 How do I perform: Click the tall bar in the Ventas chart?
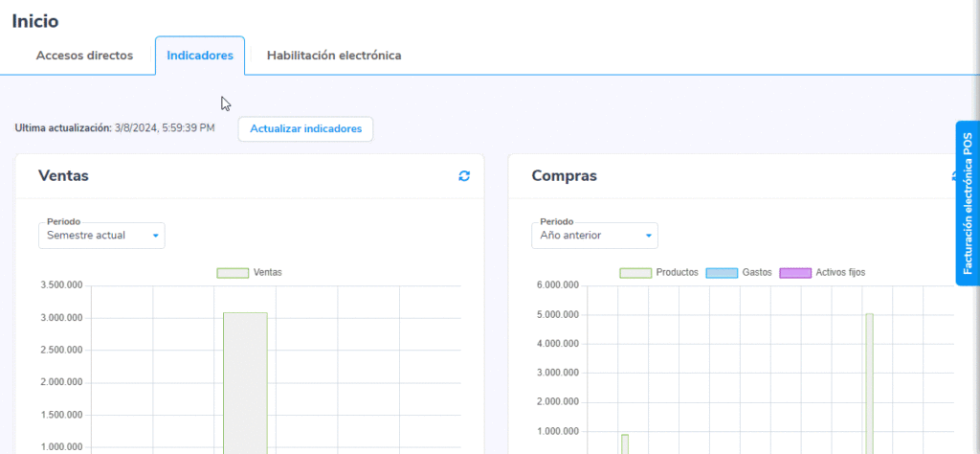(x=245, y=383)
